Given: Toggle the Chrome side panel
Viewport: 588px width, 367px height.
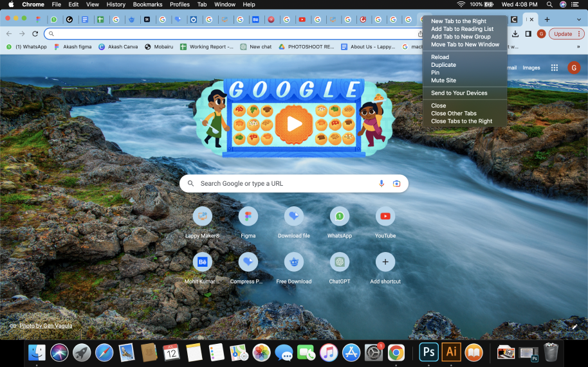Looking at the screenshot, I should click(528, 33).
